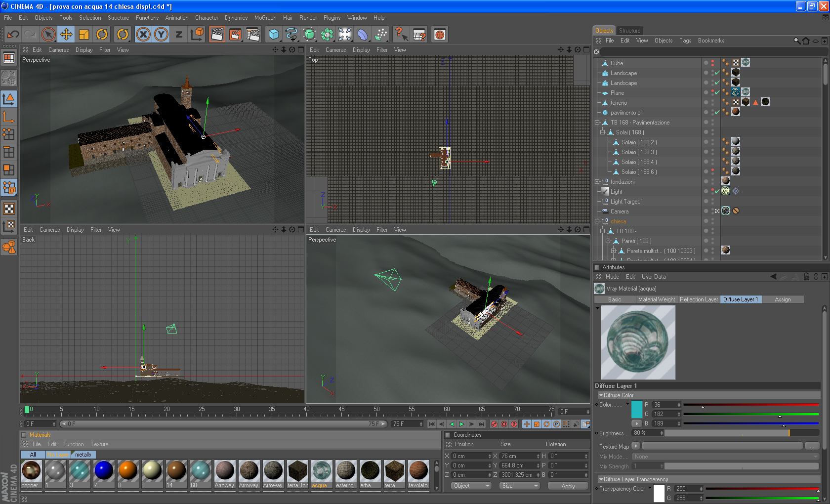Viewport: 830px width, 504px height.
Task: Click the Record keyframe button
Action: click(x=494, y=424)
